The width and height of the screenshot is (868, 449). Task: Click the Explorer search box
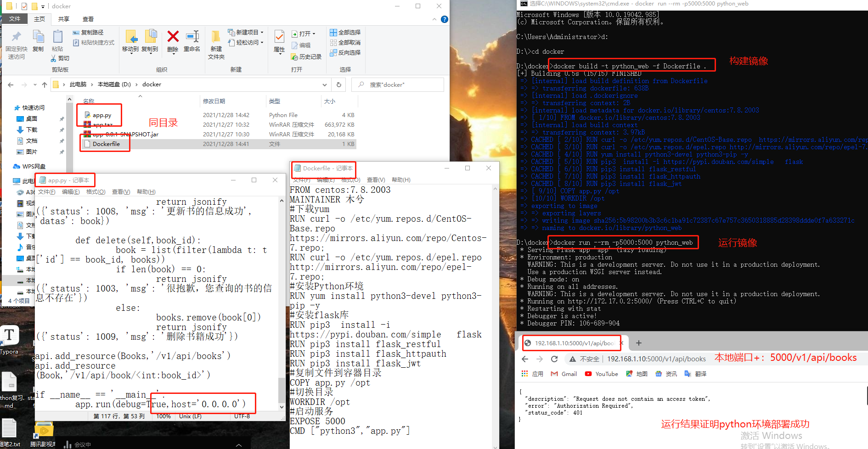[x=398, y=84]
